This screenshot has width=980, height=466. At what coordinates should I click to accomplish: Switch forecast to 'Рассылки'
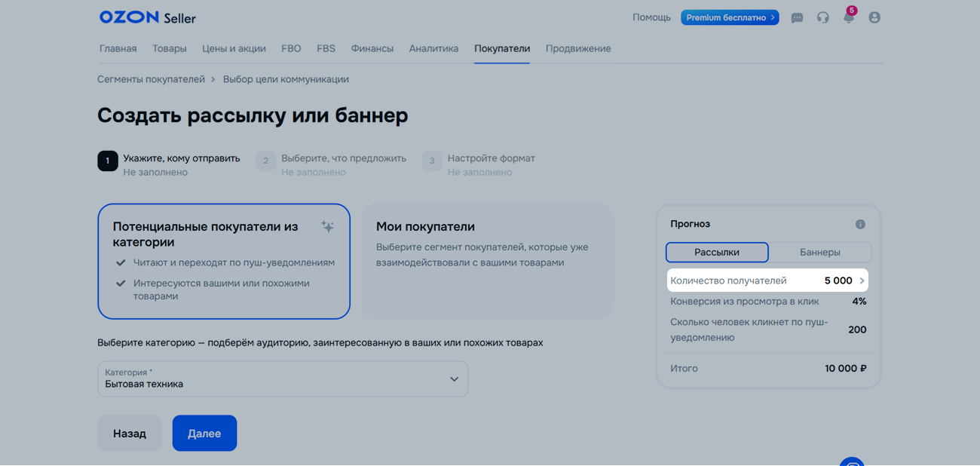[717, 253]
